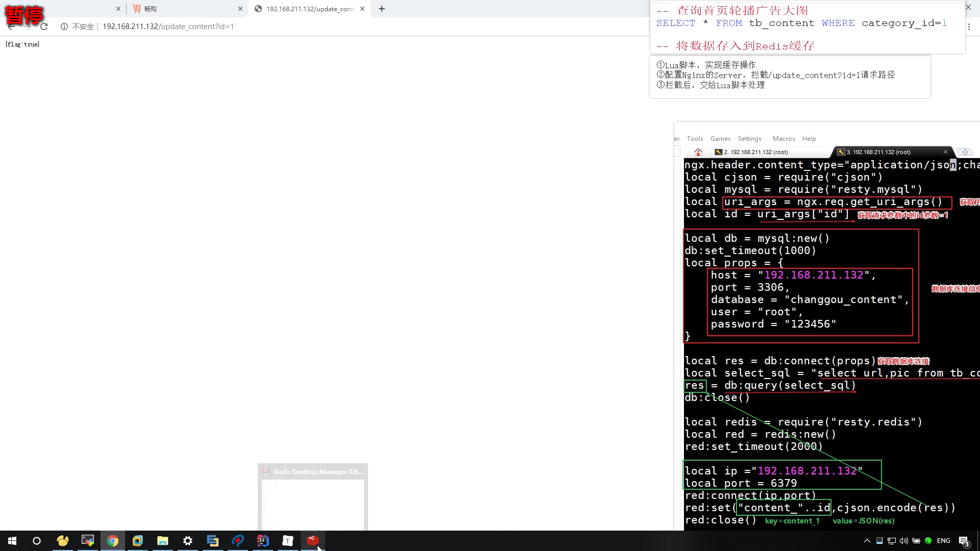Open the Games menu in MobaXterm
This screenshot has width=980, height=551.
[x=720, y=139]
